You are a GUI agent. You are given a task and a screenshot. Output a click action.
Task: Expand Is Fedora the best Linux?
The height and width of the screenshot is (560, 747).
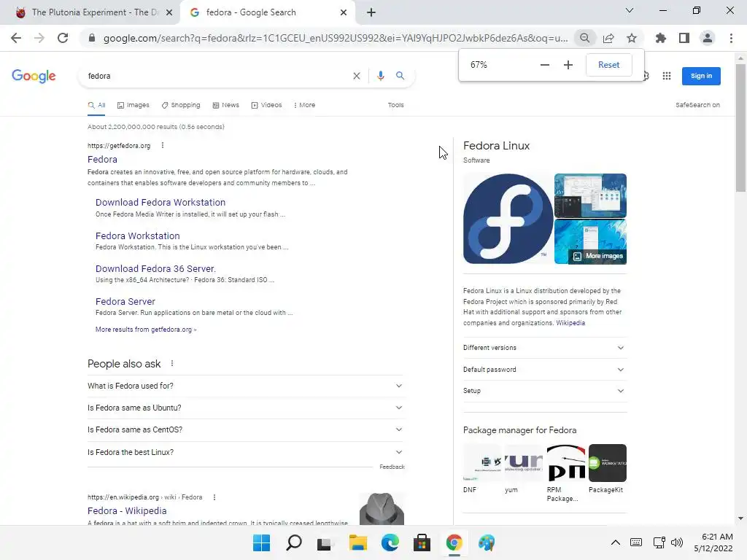coord(245,452)
